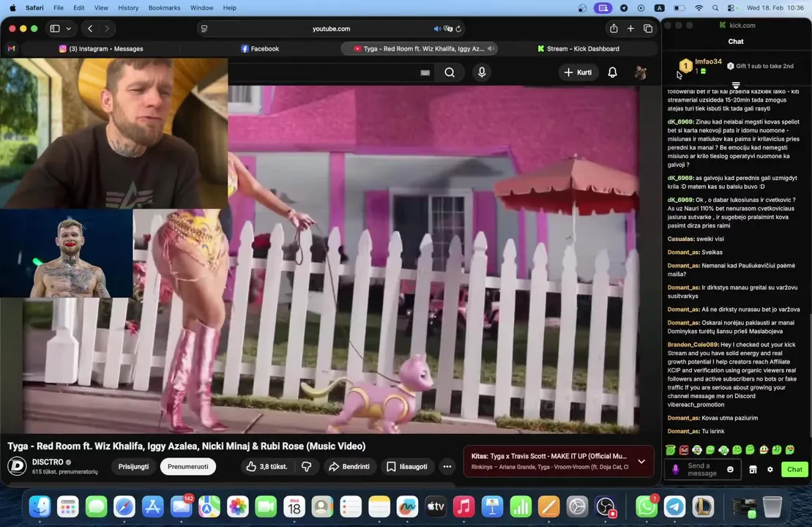Open Safari sidebar dropdown arrow

[68, 29]
